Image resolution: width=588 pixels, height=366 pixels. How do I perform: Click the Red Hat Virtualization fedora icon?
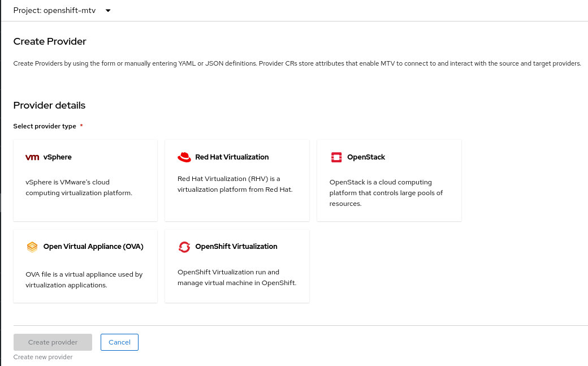184,157
